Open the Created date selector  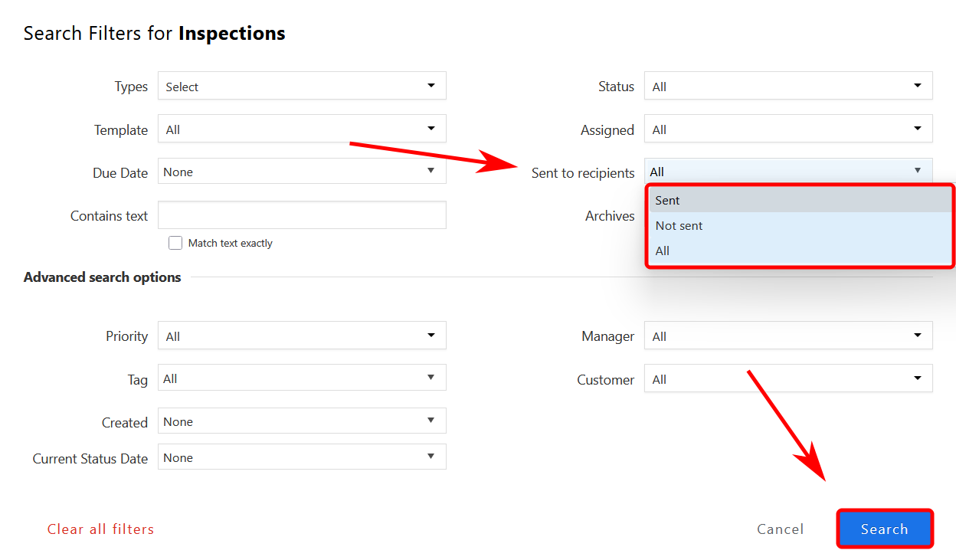click(x=302, y=421)
